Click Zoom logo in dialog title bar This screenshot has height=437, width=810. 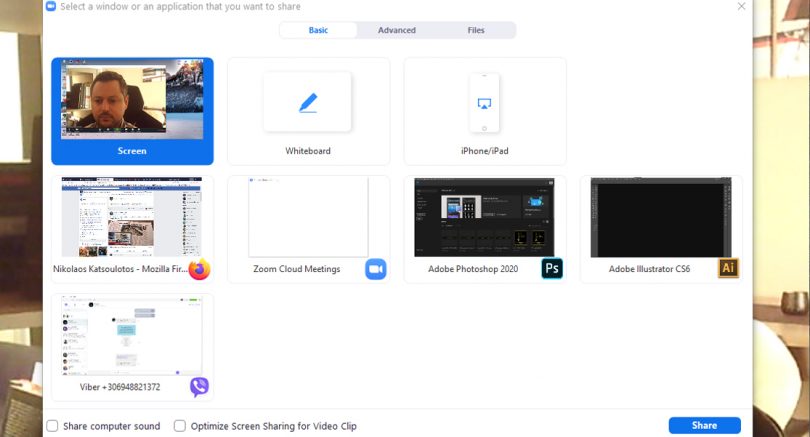pos(51,6)
